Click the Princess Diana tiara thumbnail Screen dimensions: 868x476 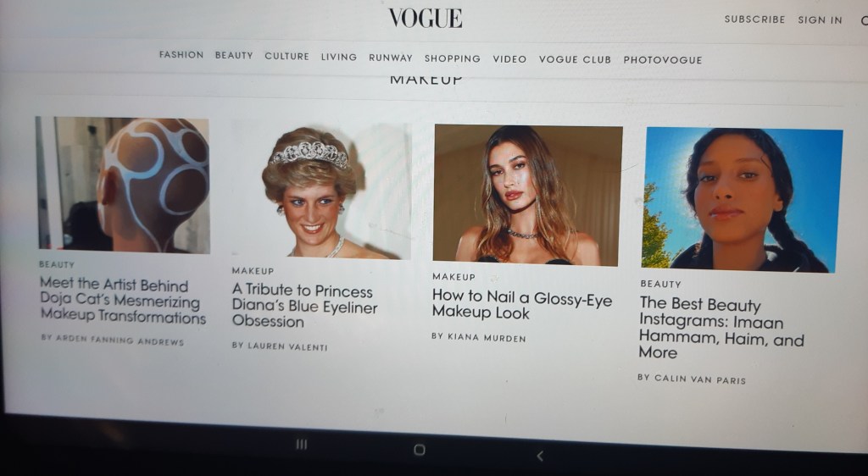[x=321, y=191]
